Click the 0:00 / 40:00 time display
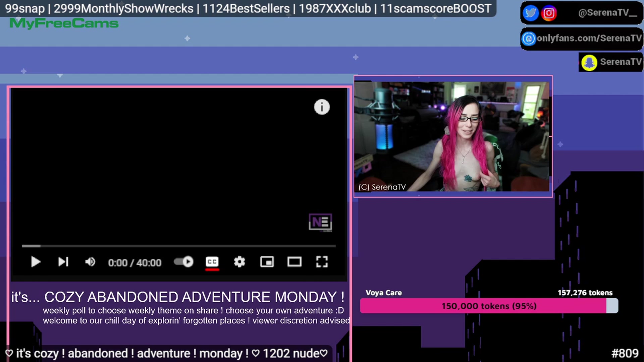Screen dimensions: 644x362 (x=135, y=262)
